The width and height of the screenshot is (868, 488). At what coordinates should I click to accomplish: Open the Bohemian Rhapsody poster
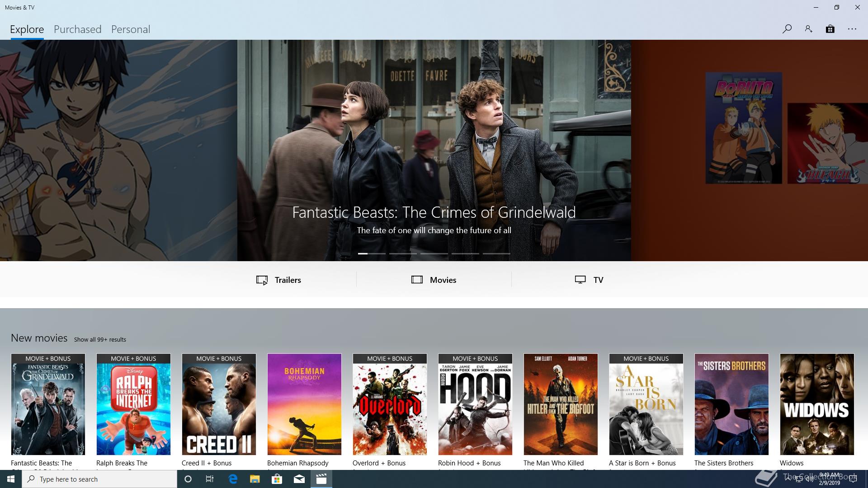pyautogui.click(x=304, y=404)
